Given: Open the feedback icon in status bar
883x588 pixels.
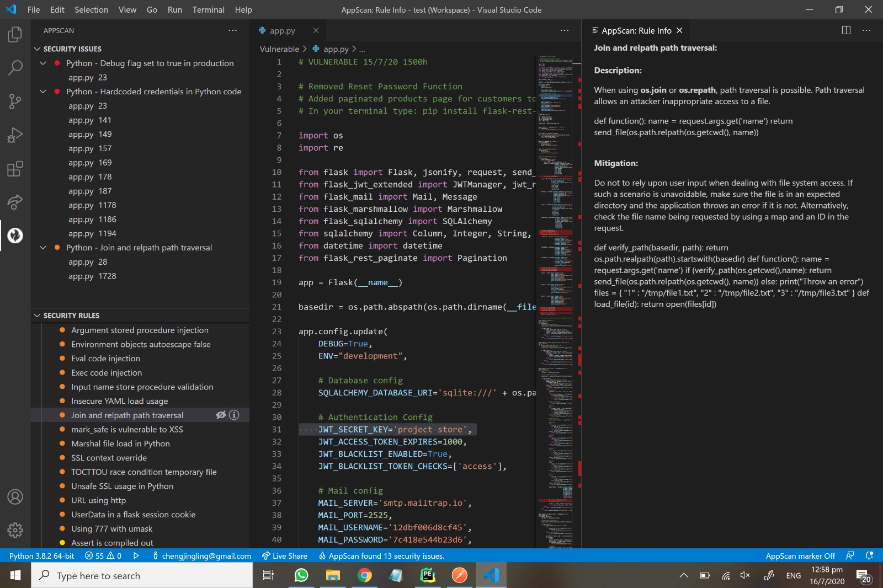Looking at the screenshot, I should point(850,556).
